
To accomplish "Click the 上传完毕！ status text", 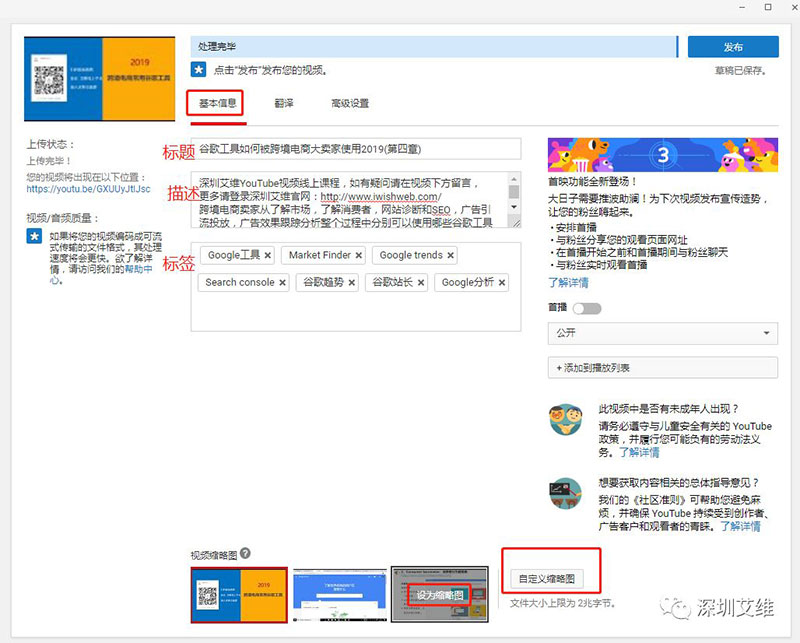I will pos(49,161).
